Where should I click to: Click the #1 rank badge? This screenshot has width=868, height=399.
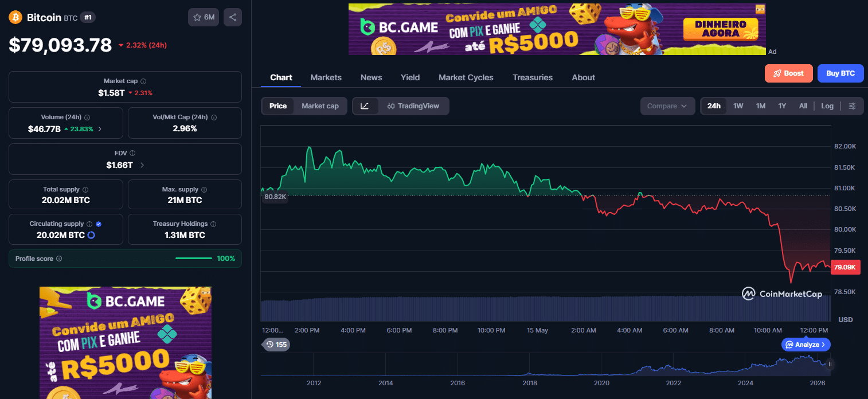coord(88,17)
